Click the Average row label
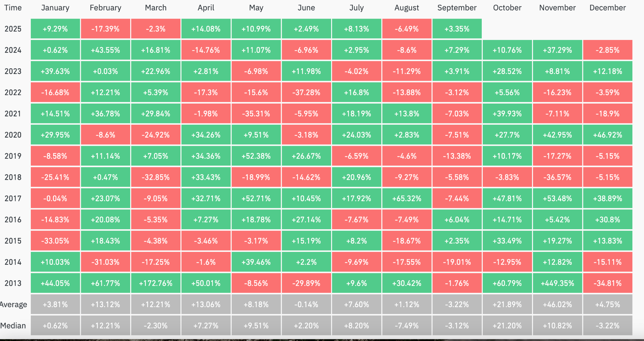Viewport: 644px width, 341px height. [14, 304]
